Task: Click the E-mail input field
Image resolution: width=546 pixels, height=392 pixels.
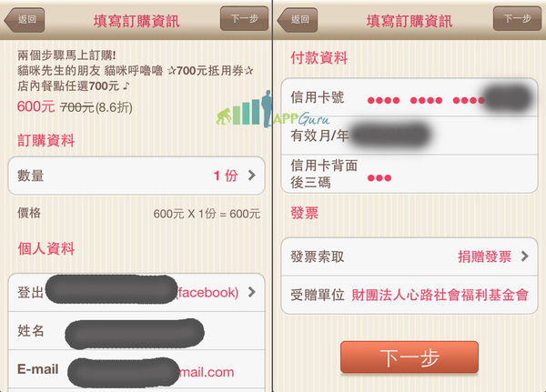Action: pyautogui.click(x=136, y=369)
